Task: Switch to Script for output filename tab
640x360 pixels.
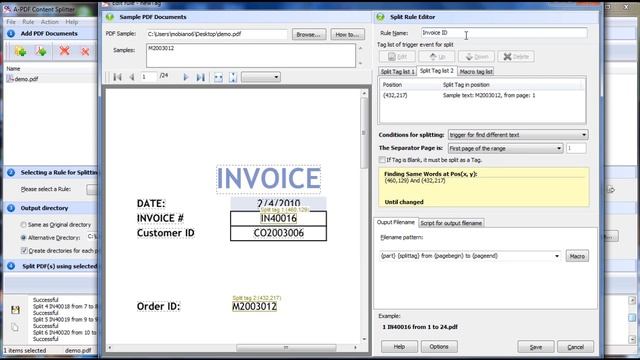Action: click(451, 223)
